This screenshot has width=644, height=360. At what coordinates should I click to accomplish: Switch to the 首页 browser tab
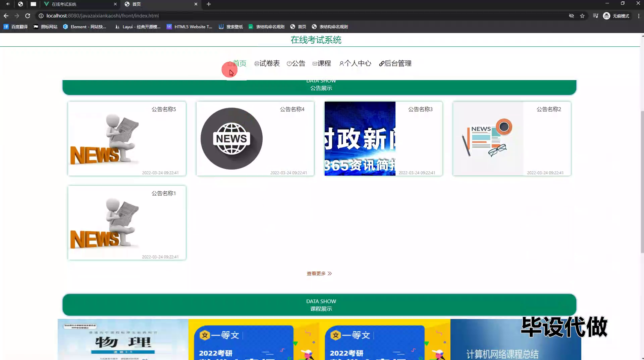(161, 4)
